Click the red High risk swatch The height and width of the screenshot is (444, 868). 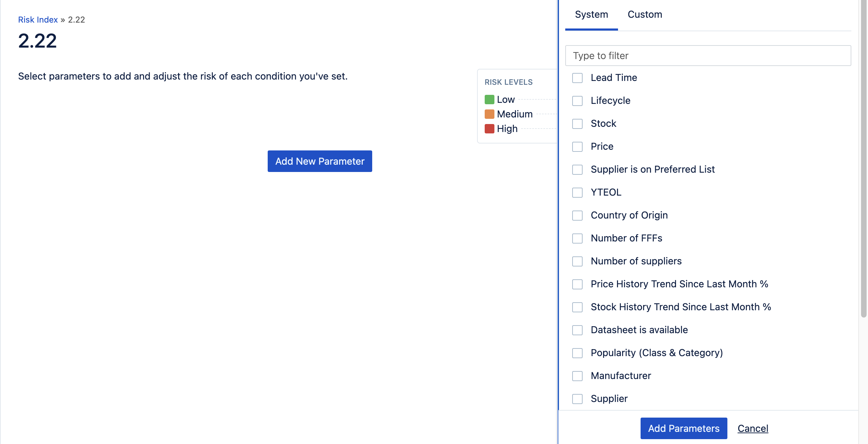pyautogui.click(x=489, y=129)
